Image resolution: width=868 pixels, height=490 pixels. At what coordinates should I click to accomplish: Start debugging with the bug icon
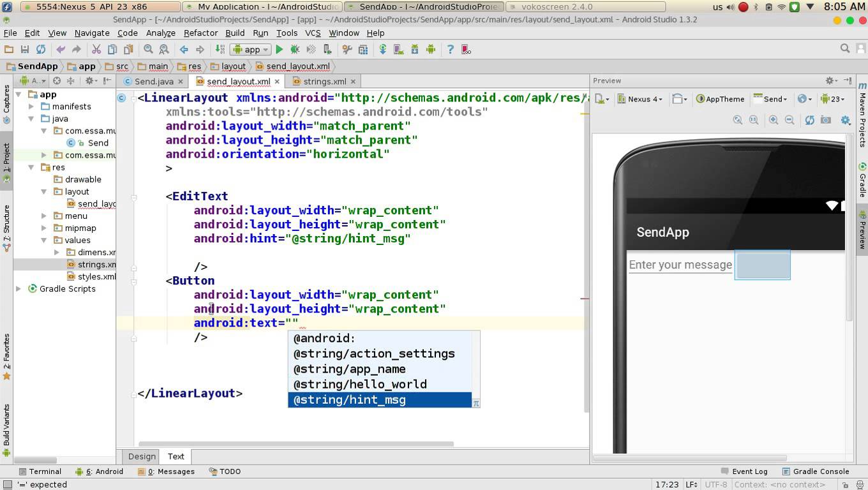coord(295,49)
